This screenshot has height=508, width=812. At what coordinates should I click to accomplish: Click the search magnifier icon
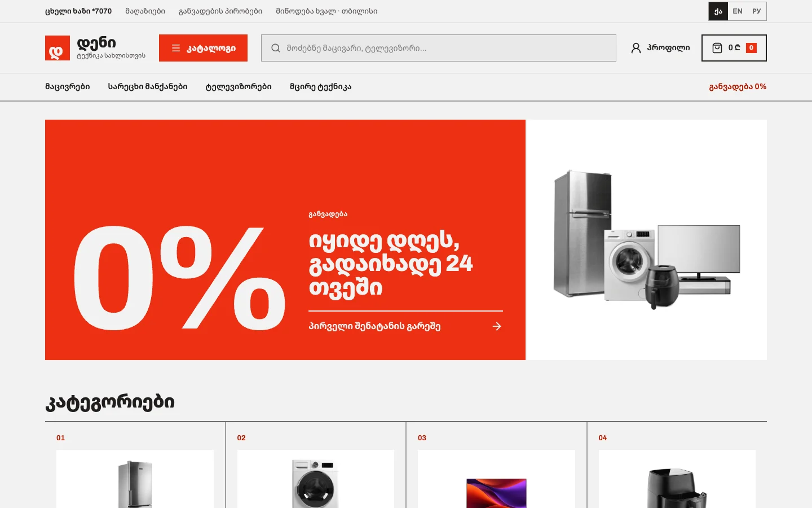point(276,48)
